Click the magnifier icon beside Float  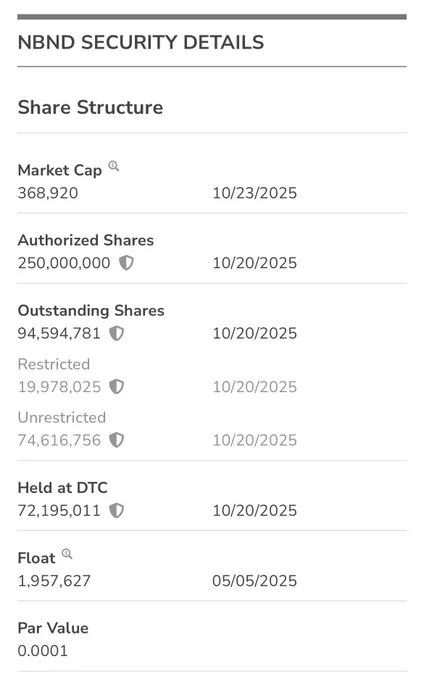coord(67,553)
